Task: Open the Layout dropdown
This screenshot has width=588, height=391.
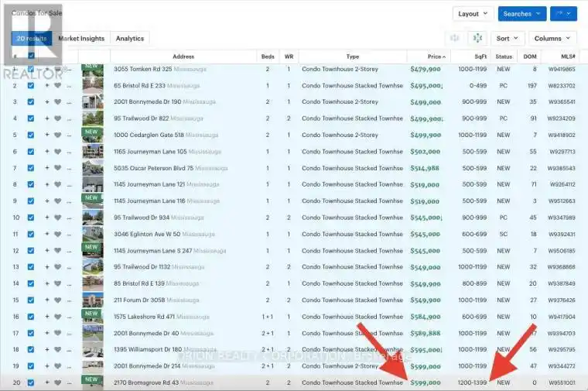Action: 473,14
